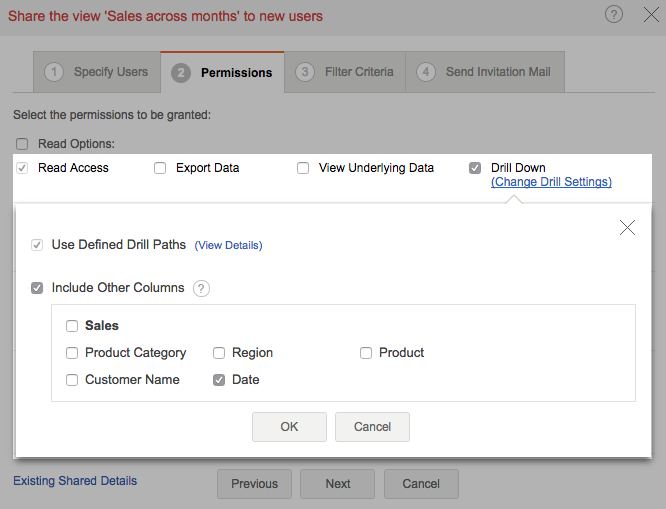Go to the Send Invitation Mail tab
The height and width of the screenshot is (509, 666).
[x=491, y=72]
